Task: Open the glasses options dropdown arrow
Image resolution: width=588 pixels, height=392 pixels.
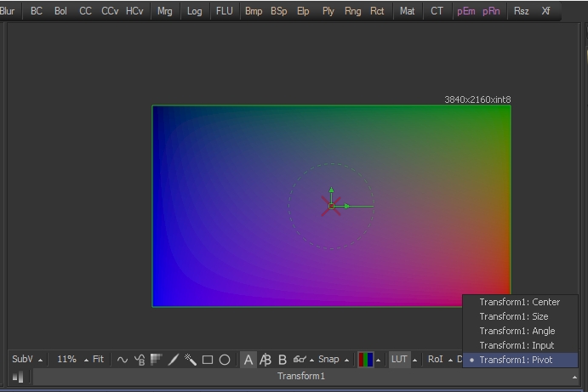Action: click(311, 361)
